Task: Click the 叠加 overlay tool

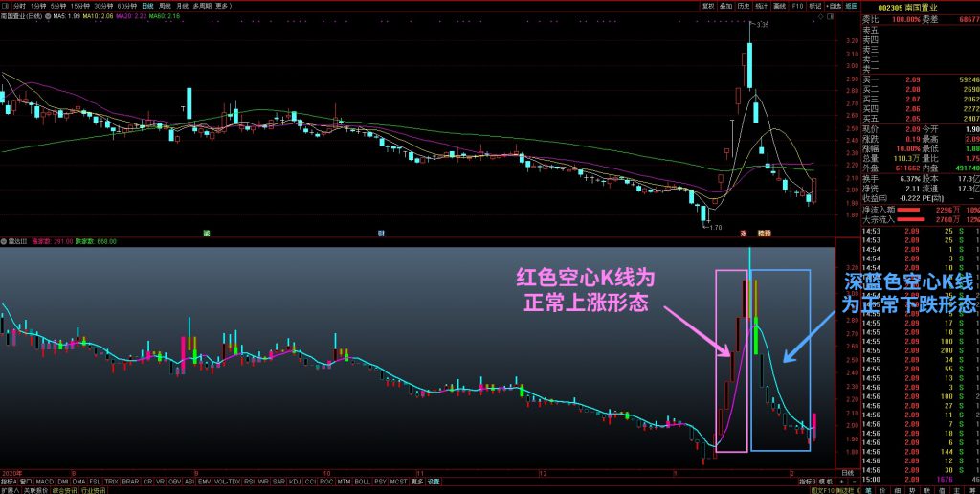Action: [x=725, y=6]
